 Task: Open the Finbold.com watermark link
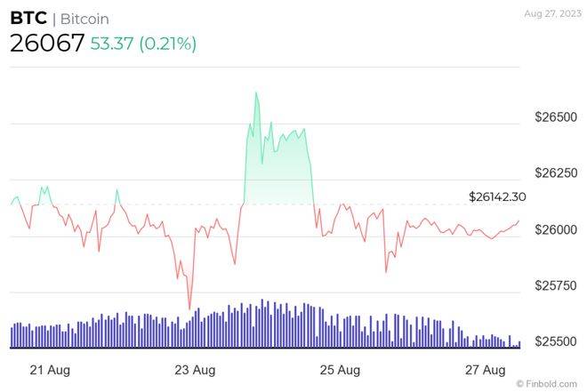(x=545, y=383)
